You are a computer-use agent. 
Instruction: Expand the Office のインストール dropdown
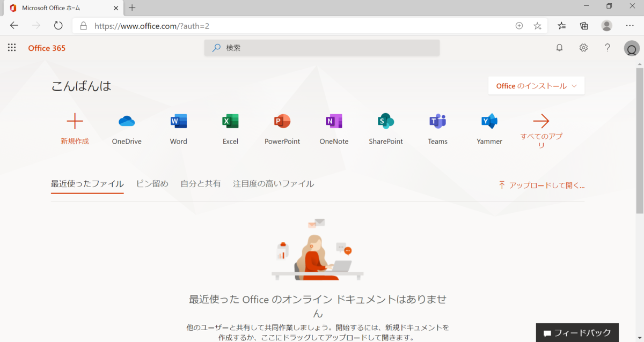536,86
